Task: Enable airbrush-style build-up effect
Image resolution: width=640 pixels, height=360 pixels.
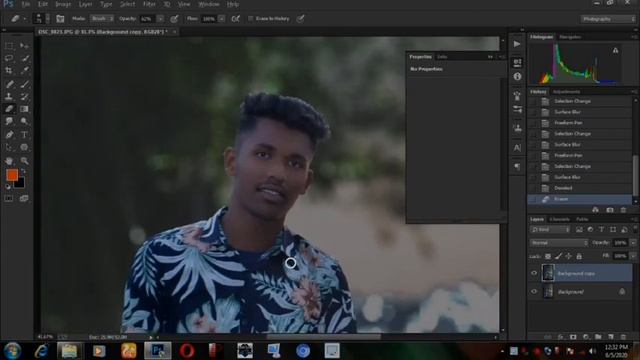Action: pos(236,19)
